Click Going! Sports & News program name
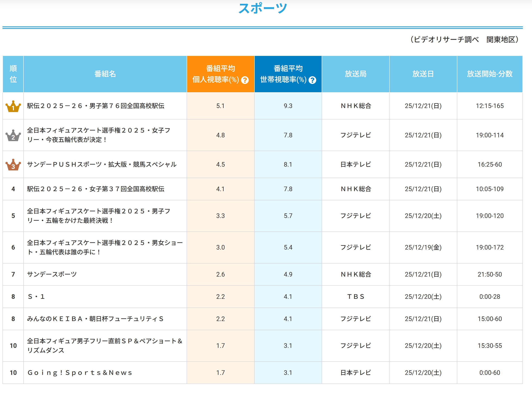532x400 pixels. [x=80, y=373]
